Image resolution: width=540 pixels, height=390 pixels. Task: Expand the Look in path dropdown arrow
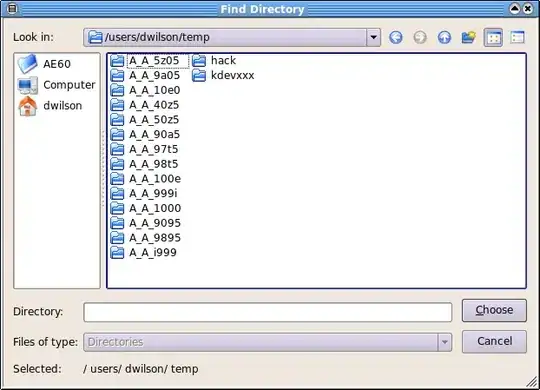tap(373, 37)
